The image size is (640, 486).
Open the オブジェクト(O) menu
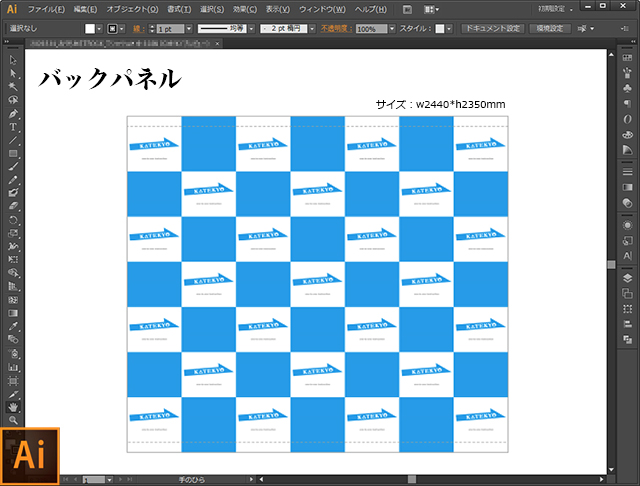click(132, 9)
